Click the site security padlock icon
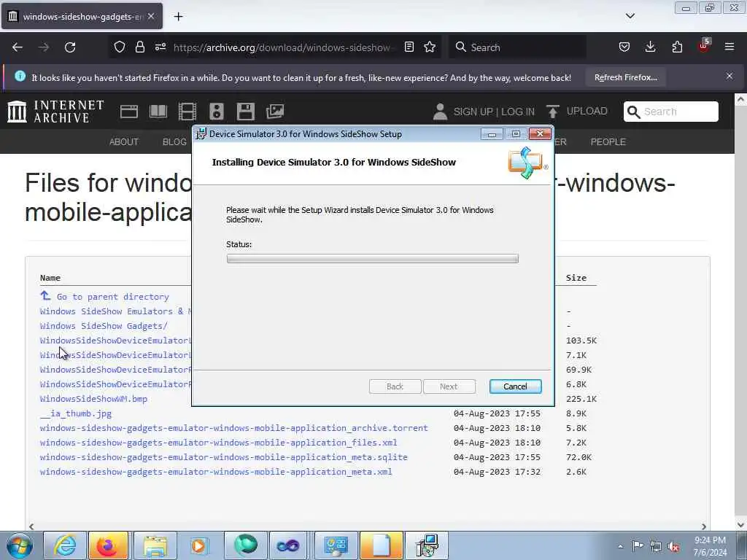Screen dimensions: 747x560 pyautogui.click(x=139, y=47)
